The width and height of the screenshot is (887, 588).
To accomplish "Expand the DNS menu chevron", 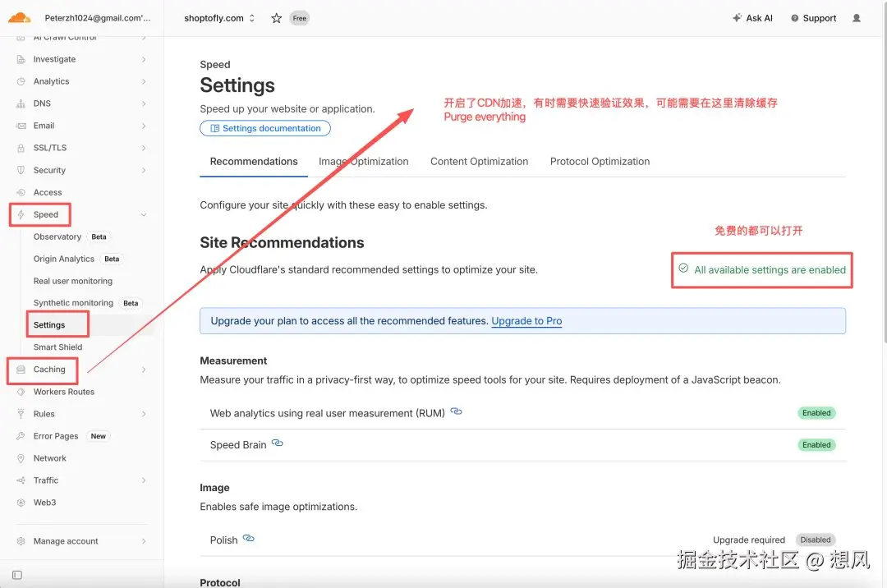I will (x=144, y=103).
